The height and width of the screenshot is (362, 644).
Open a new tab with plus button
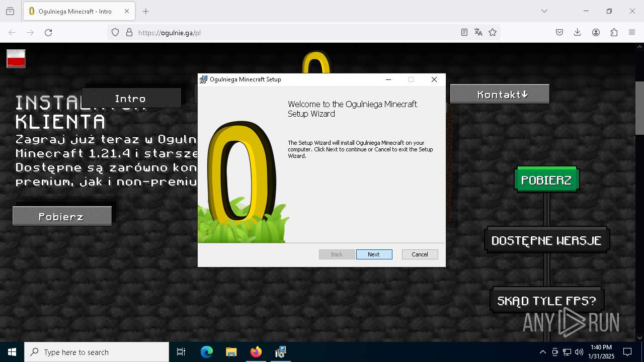145,11
